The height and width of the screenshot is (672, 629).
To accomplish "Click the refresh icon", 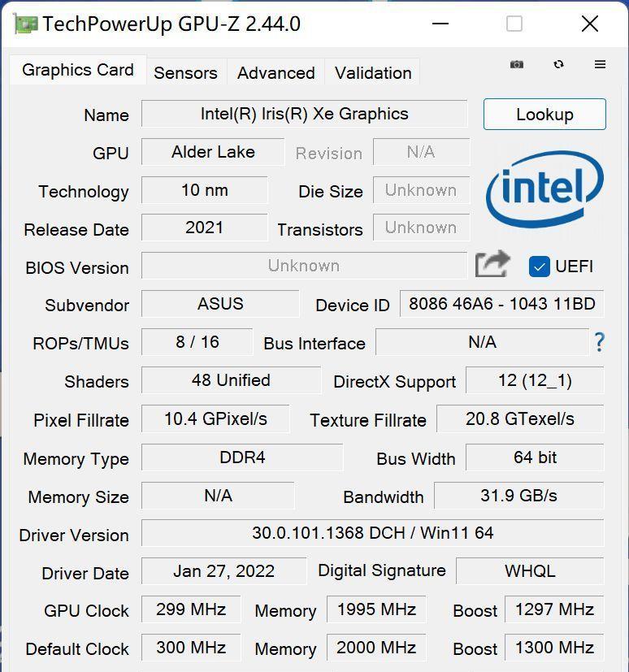I will click(x=558, y=64).
